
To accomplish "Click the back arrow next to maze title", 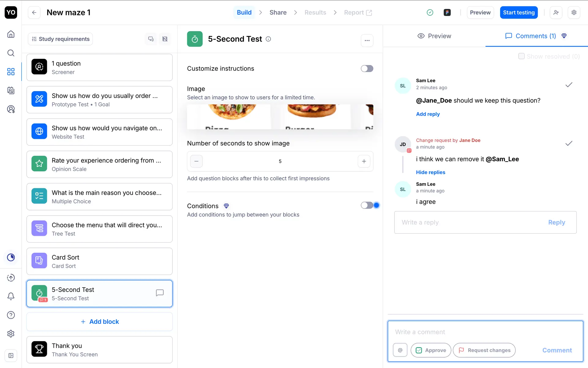I will [34, 13].
